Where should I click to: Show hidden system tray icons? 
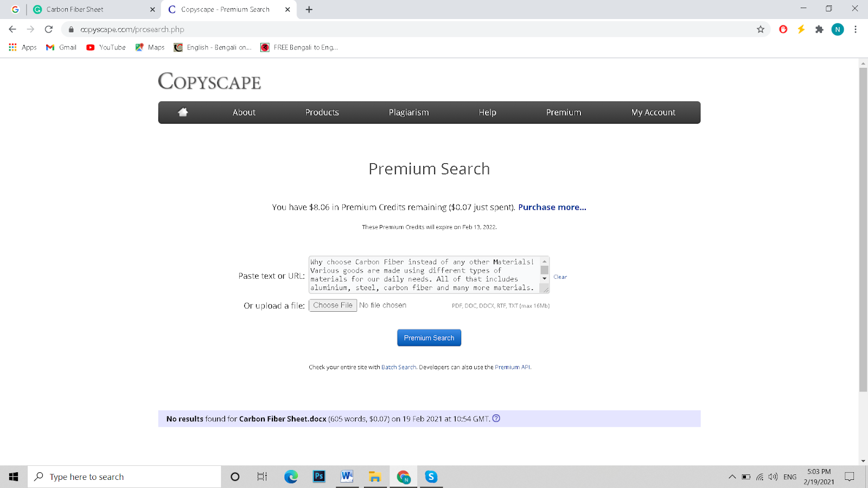732,477
